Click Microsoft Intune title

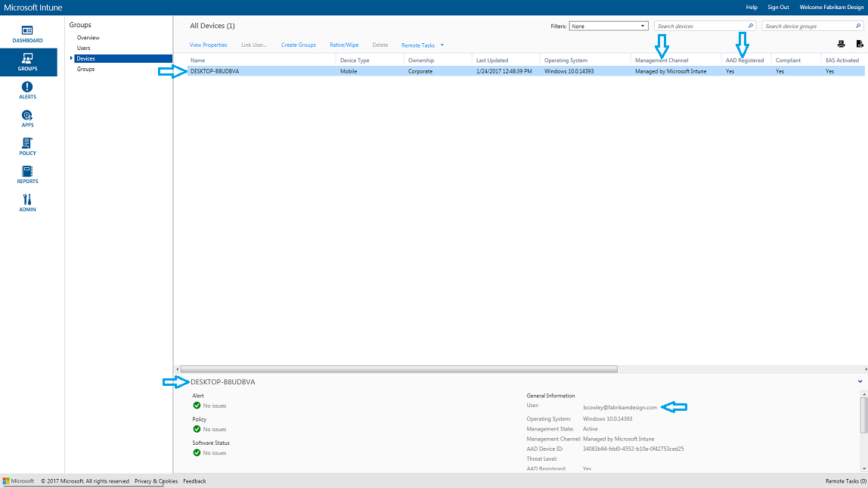tap(33, 8)
